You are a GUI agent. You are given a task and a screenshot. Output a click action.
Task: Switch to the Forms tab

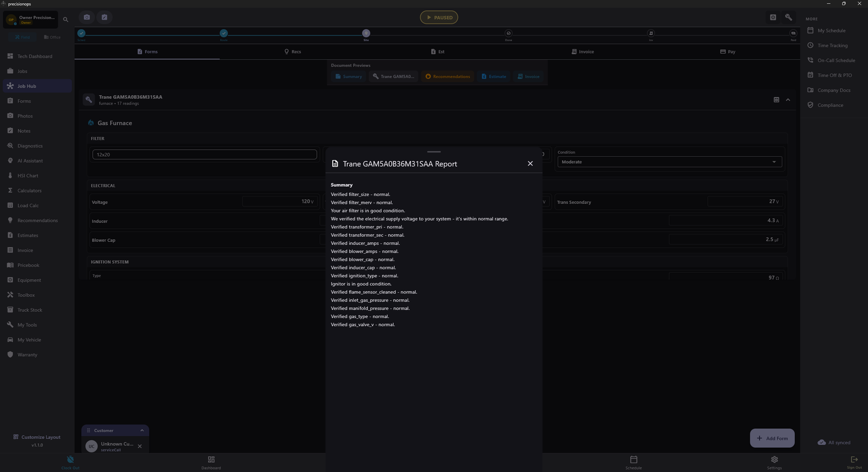click(147, 52)
